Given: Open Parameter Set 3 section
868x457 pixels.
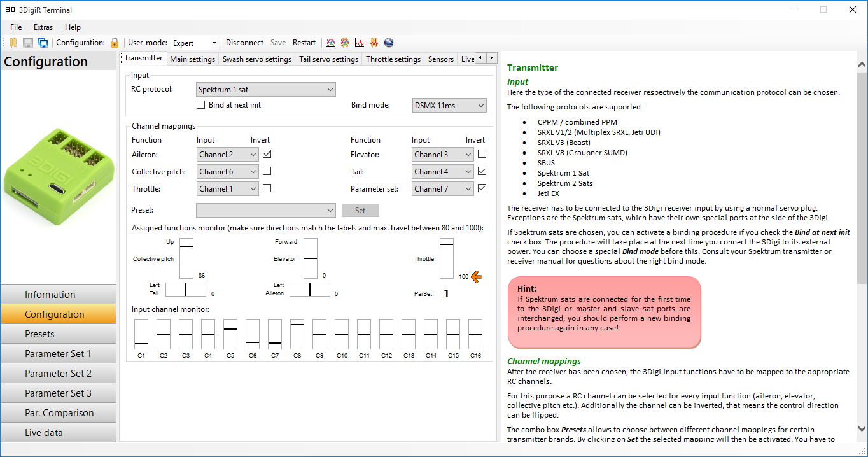Looking at the screenshot, I should tap(59, 393).
